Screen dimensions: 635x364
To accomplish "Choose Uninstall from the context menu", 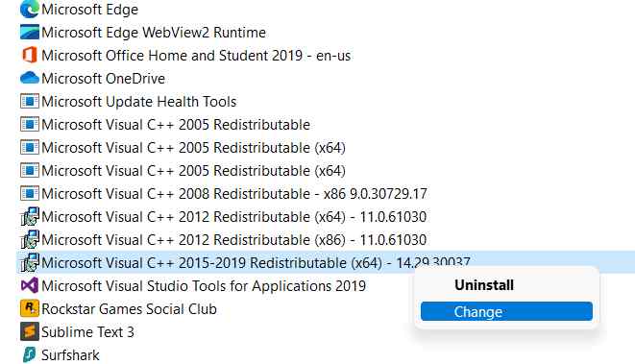I will point(484,285).
